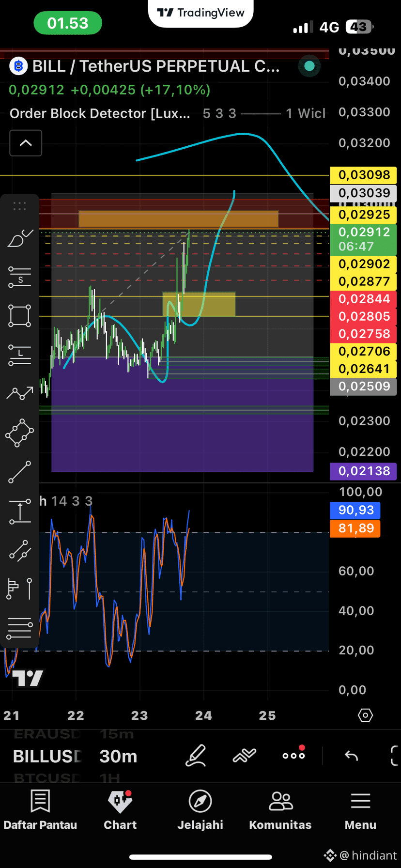Tap the stochastic indicator label 14 3 3
The width and height of the screenshot is (401, 868).
tap(66, 501)
